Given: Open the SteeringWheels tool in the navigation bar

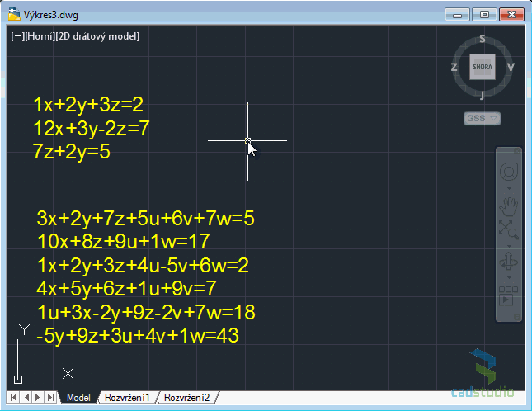Looking at the screenshot, I should [509, 172].
